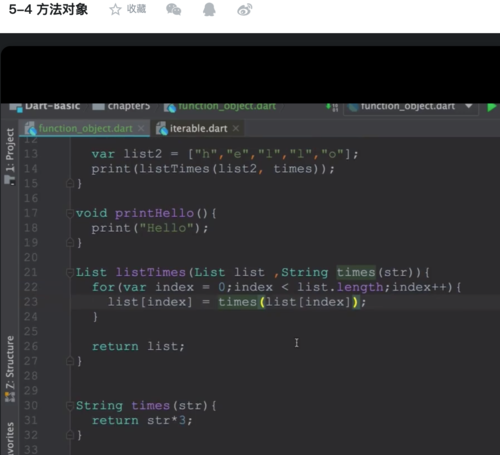500x455 pixels.
Task: Close the function_object.dart tab
Action: (141, 128)
